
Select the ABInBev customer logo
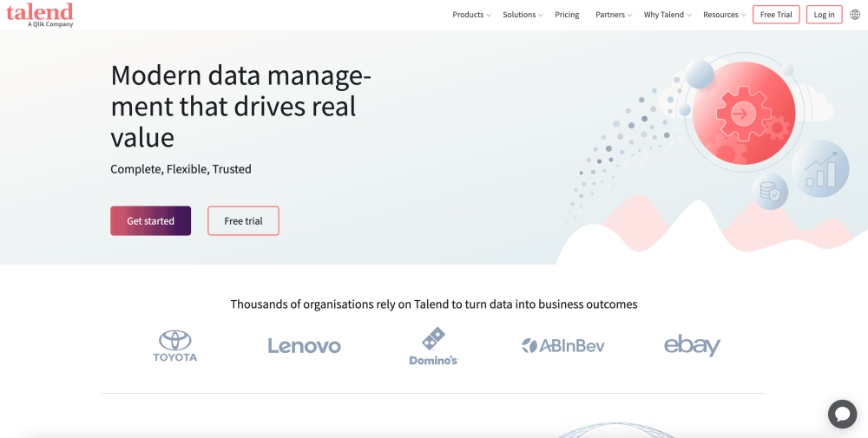(x=563, y=346)
